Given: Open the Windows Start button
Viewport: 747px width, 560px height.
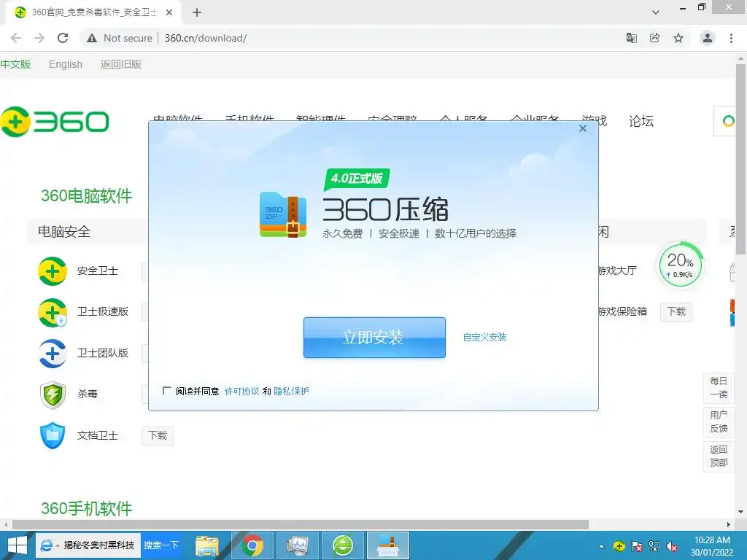Looking at the screenshot, I should coord(18,545).
